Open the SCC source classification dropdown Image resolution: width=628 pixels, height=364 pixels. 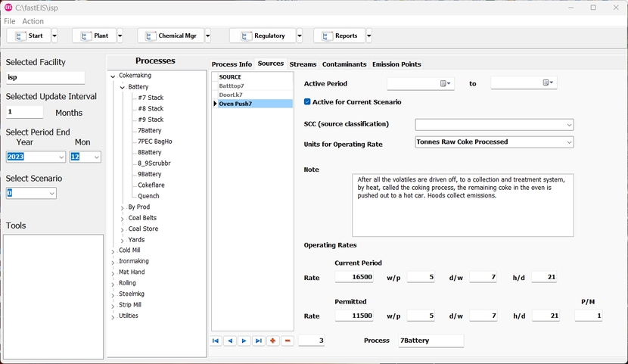point(569,125)
